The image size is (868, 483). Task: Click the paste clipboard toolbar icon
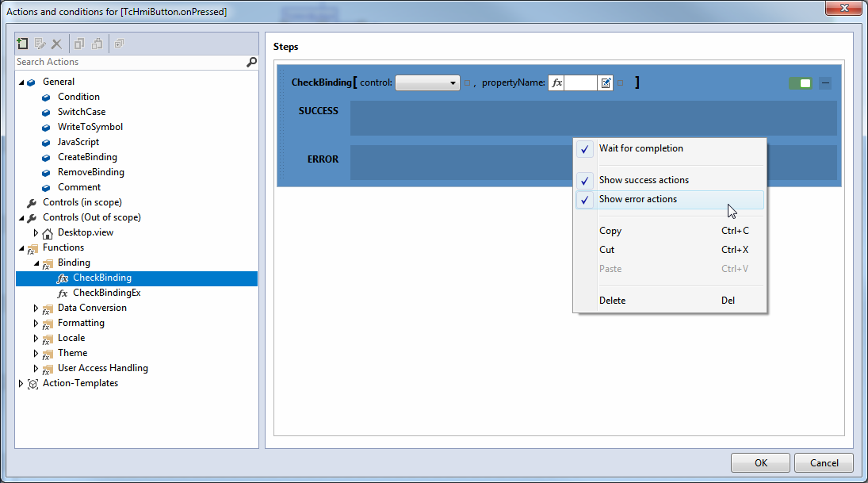(x=97, y=43)
